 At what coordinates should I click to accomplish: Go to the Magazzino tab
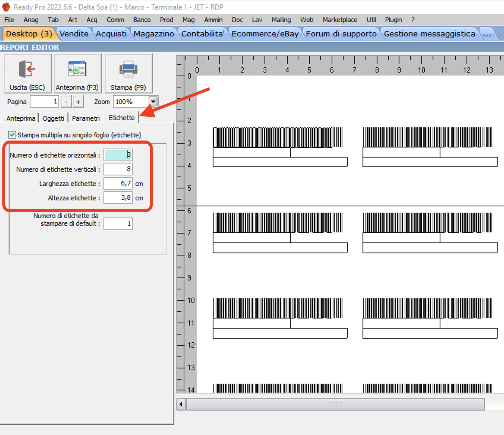tap(154, 34)
